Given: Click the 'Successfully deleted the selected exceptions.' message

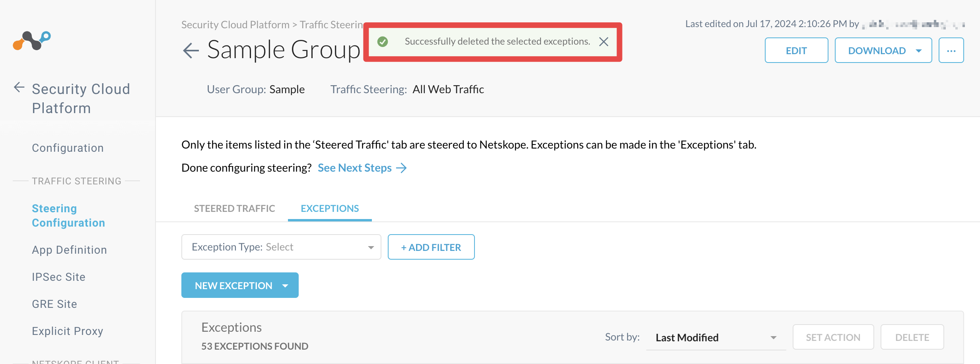Looking at the screenshot, I should pos(497,41).
